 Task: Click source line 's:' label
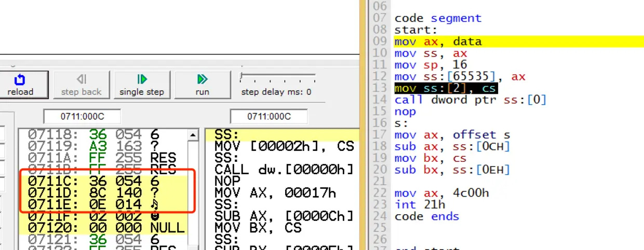(401, 123)
